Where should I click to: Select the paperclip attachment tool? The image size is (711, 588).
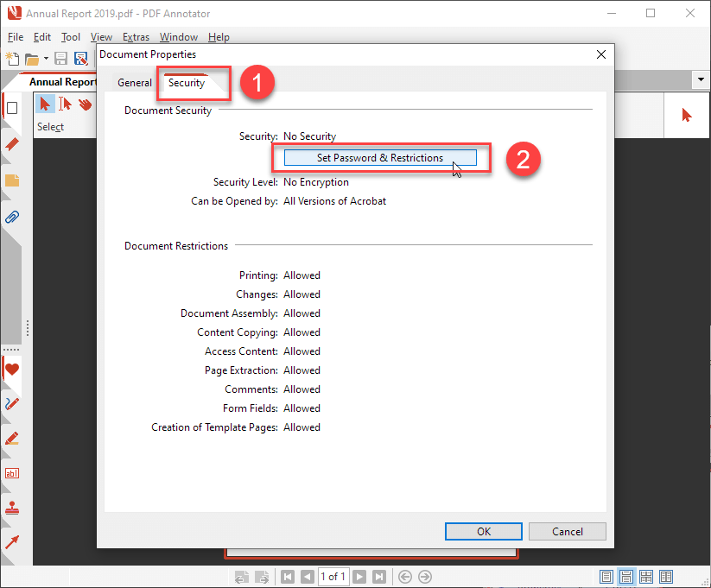[x=11, y=217]
